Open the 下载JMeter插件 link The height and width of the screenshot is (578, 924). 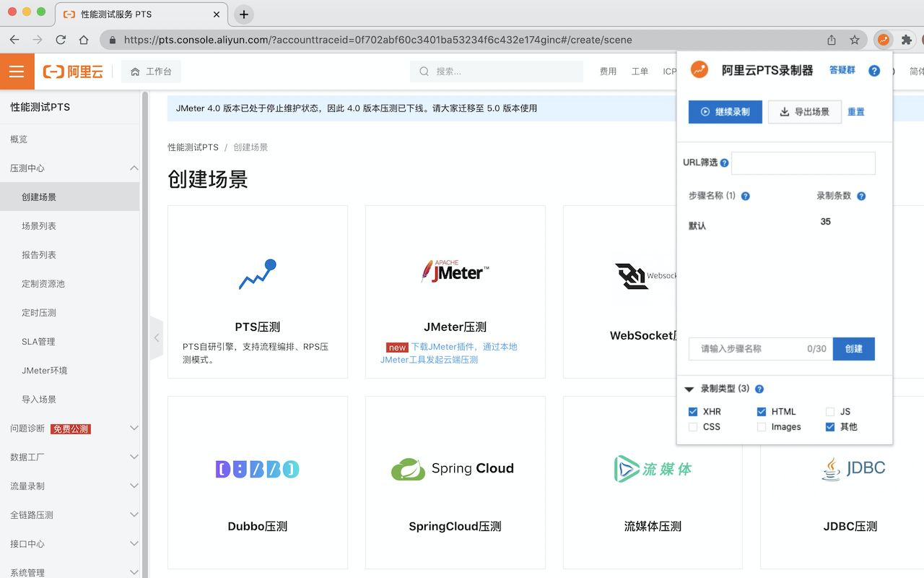pos(449,353)
